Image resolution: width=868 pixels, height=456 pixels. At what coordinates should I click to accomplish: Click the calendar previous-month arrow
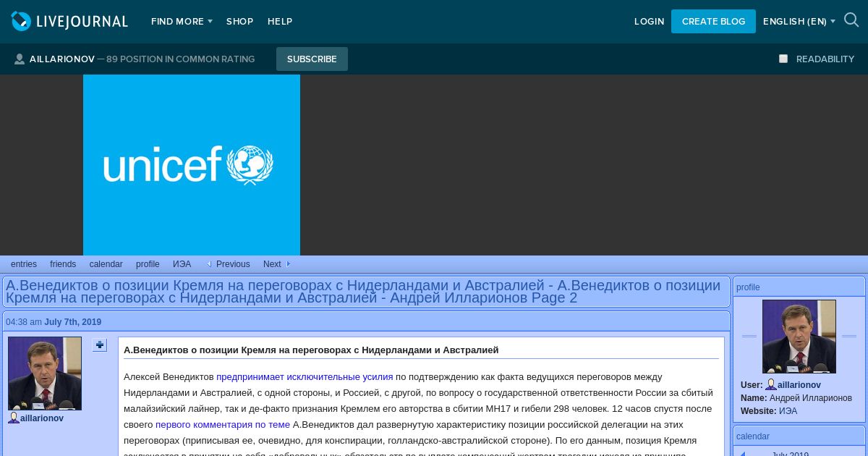(x=741, y=455)
